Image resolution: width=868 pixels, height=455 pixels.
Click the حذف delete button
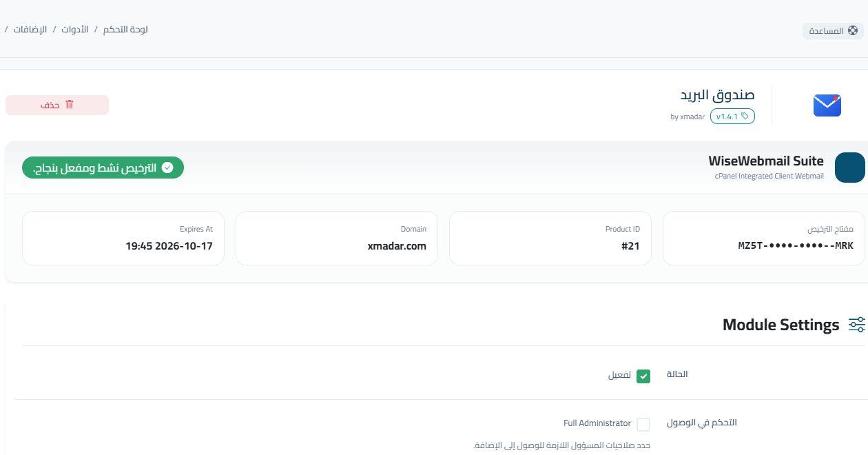click(57, 105)
